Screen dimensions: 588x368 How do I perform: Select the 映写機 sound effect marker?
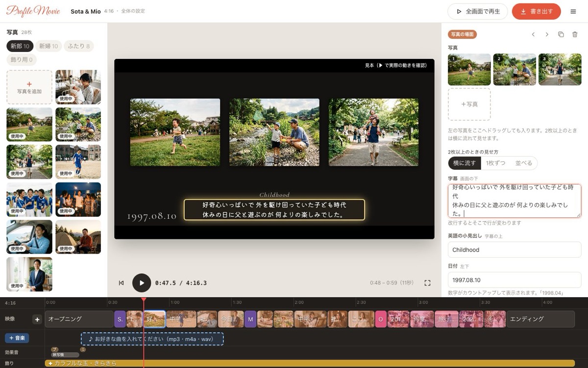(65, 355)
